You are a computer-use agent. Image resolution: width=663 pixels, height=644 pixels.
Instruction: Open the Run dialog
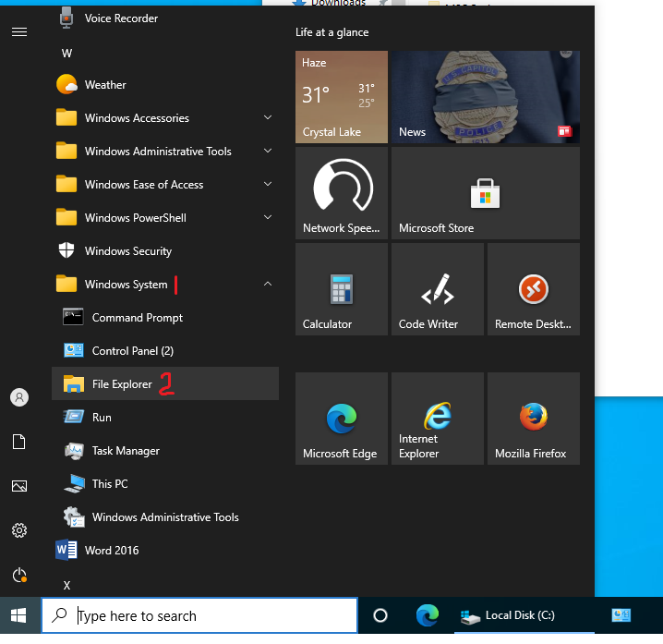(165, 418)
